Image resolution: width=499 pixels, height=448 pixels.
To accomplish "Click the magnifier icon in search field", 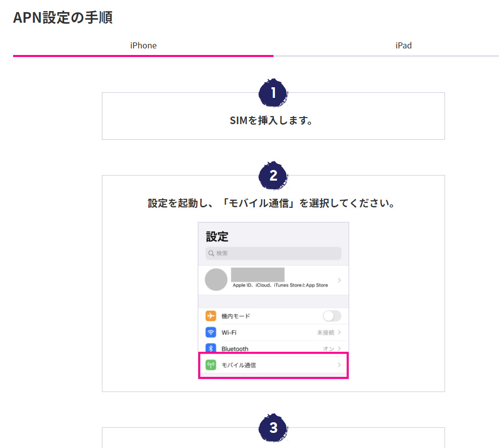I will coord(211,253).
